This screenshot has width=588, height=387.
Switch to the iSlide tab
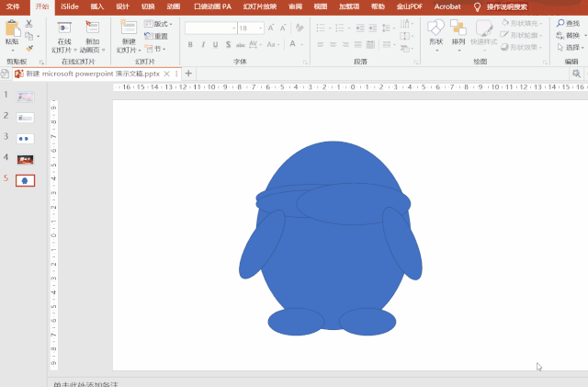point(70,6)
